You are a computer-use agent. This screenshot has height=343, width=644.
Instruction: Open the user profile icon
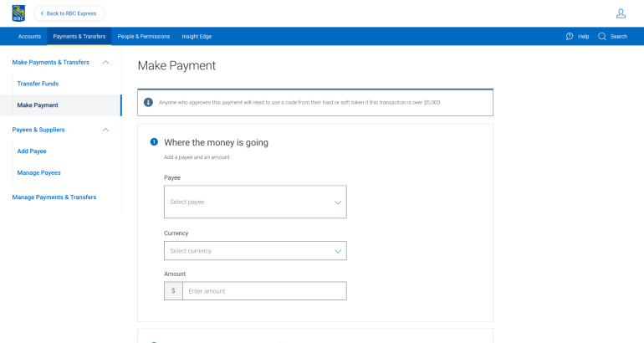coord(621,13)
